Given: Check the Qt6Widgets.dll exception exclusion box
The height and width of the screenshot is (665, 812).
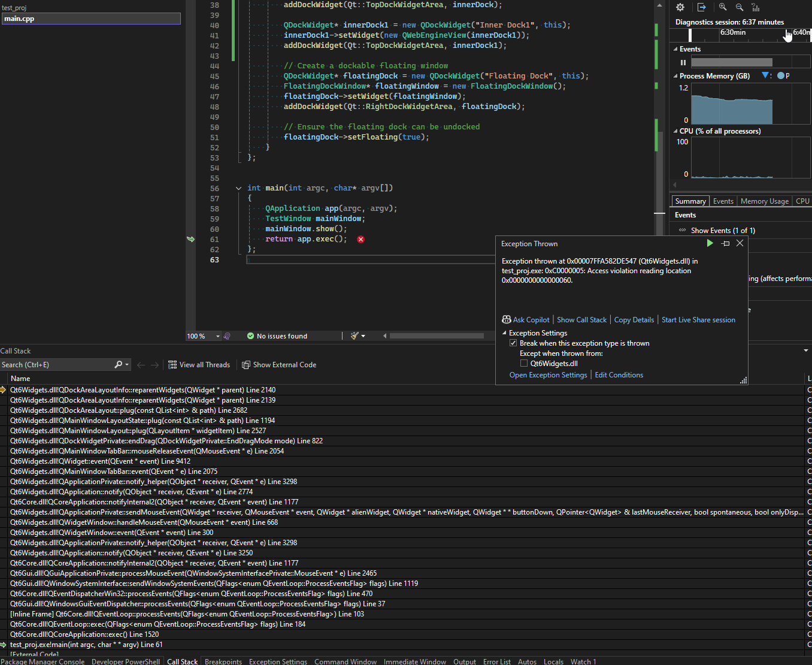Looking at the screenshot, I should tap(524, 363).
